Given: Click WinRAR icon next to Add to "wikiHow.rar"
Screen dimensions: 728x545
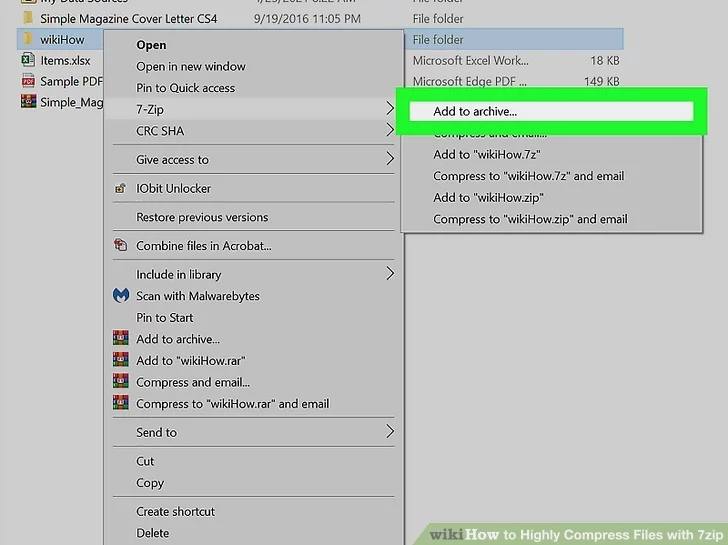Looking at the screenshot, I should (x=121, y=361).
